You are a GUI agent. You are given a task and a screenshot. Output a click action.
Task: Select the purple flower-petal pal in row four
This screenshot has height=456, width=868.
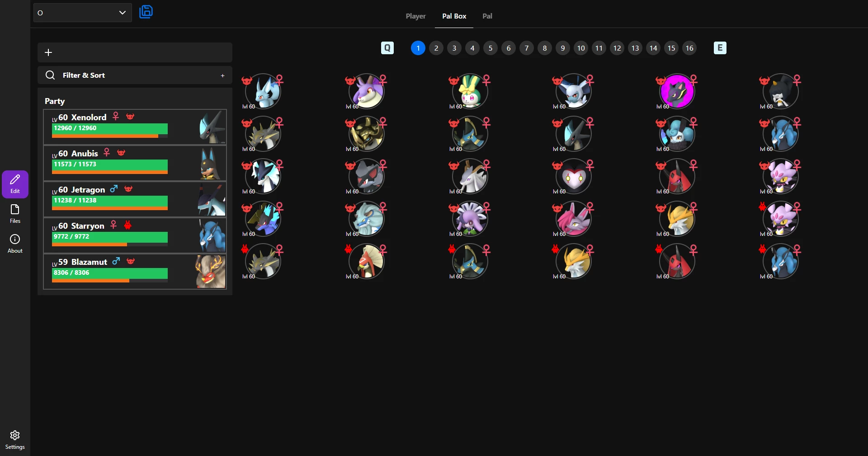click(x=470, y=219)
